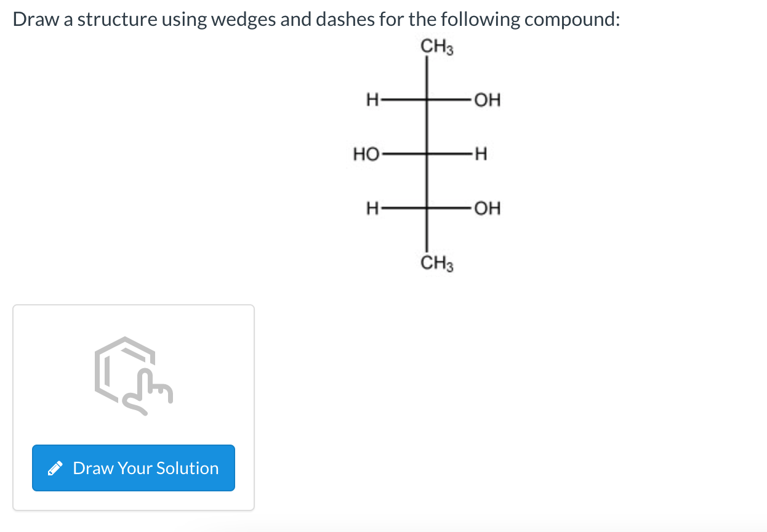This screenshot has height=532, width=767.
Task: Click the Draw Your Solution text label
Action: [146, 468]
